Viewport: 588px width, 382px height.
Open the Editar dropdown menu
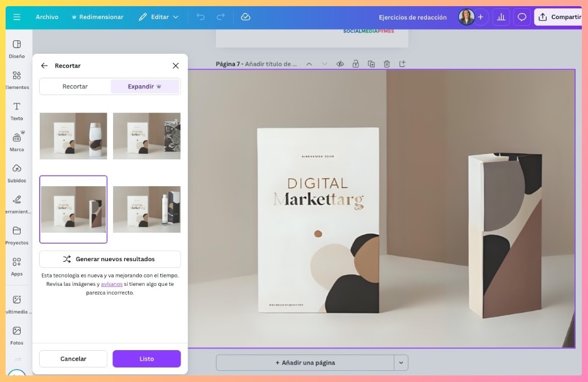(x=159, y=17)
